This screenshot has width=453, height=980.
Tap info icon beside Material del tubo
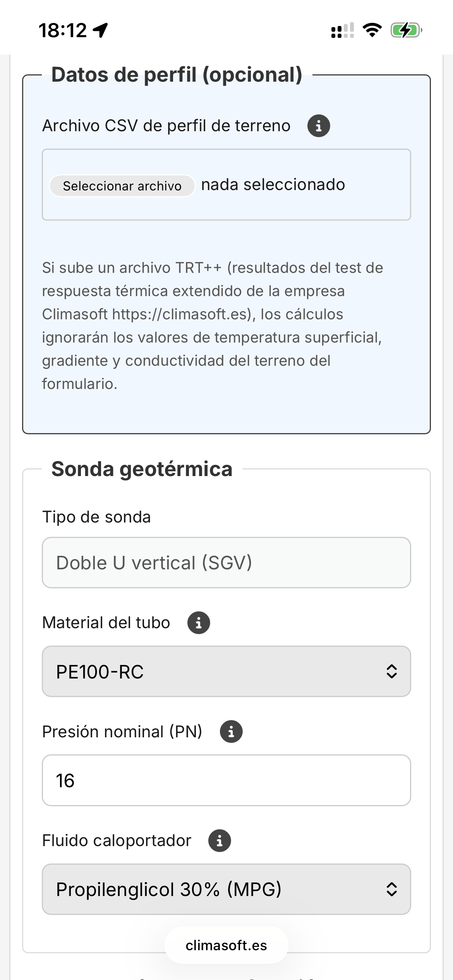199,623
